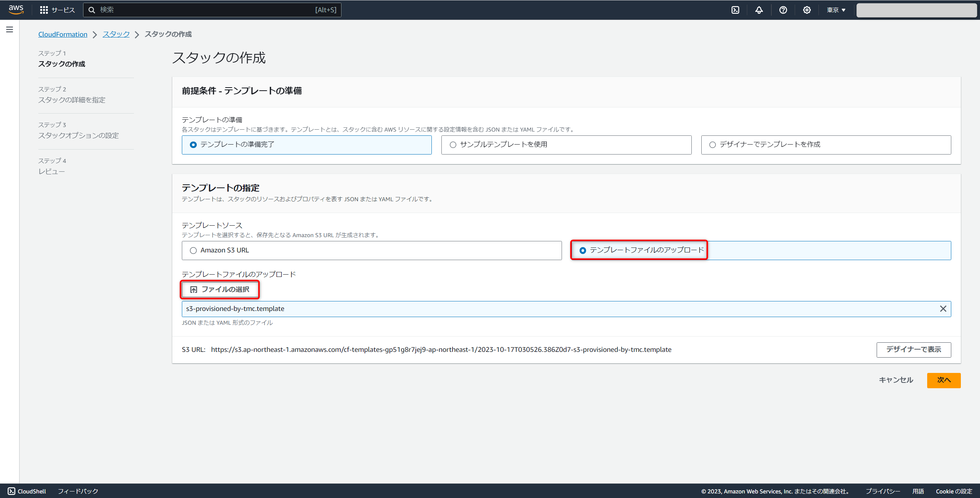Choose デザイナーでテンプレートを作成 radio option

(712, 145)
